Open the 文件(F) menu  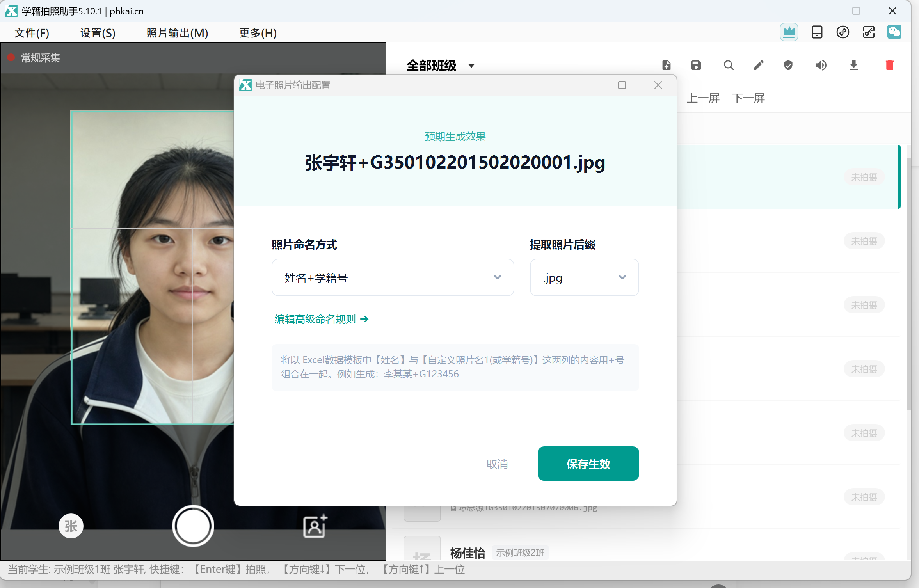(32, 33)
